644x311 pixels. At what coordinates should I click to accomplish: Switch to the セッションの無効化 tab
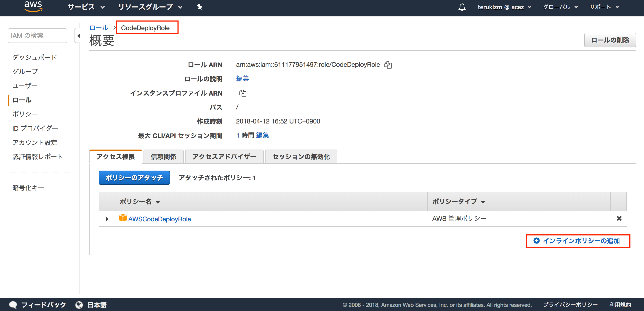301,156
